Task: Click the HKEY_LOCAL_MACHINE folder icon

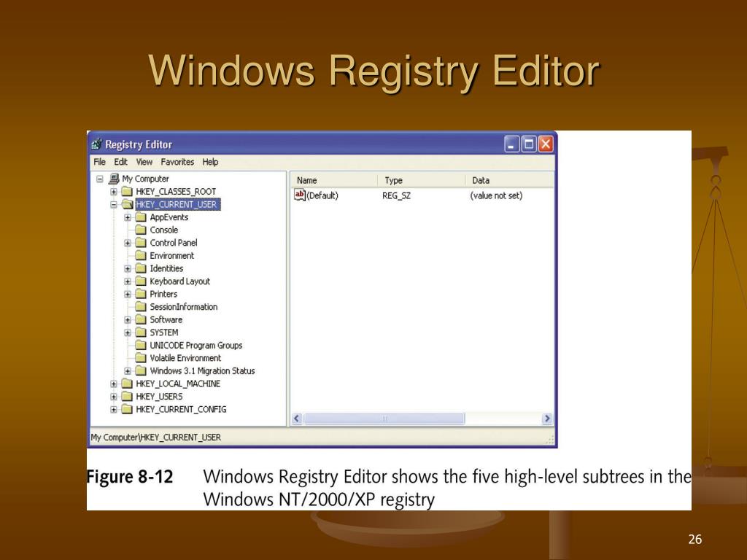Action: coord(127,384)
